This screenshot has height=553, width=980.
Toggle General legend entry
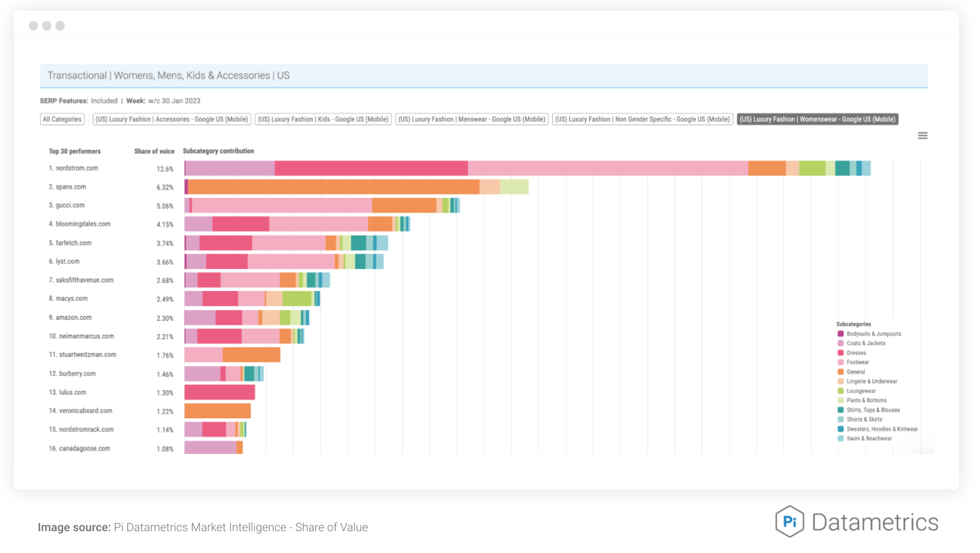851,372
